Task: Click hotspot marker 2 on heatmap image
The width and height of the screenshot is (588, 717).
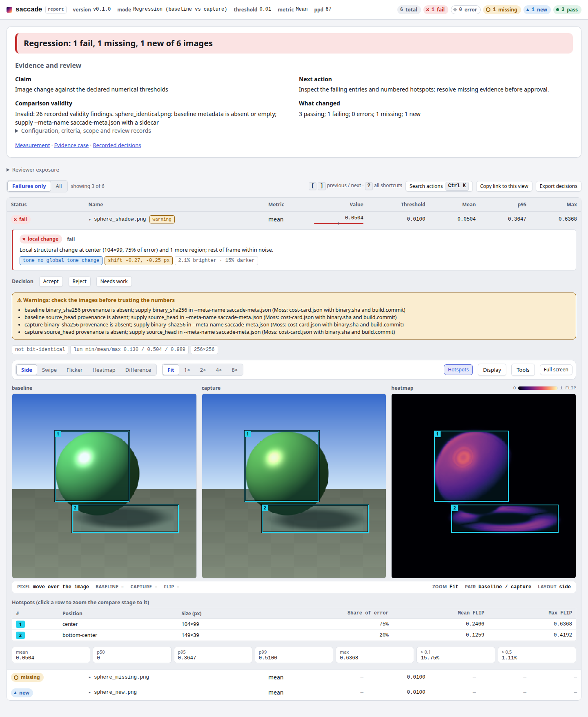Action: [x=454, y=508]
